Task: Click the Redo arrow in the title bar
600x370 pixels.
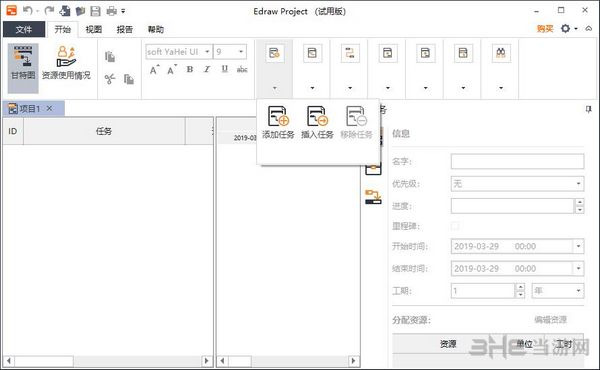Action: click(x=49, y=10)
